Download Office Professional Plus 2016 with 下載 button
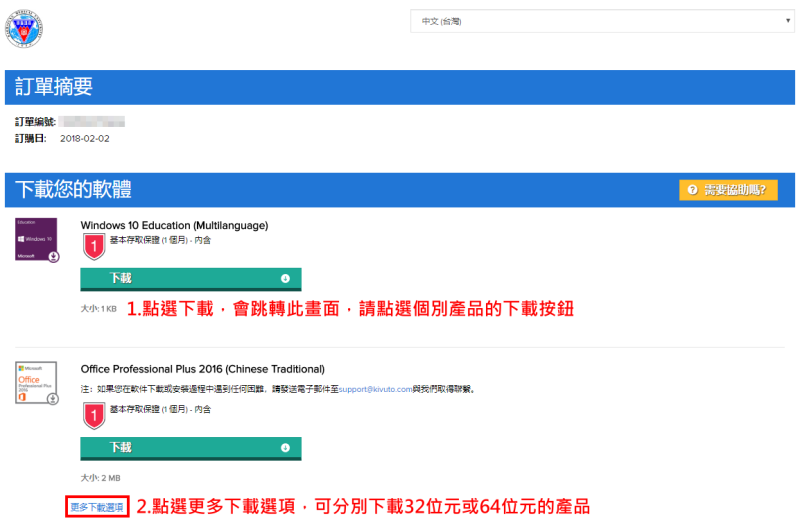The image size is (800, 521). (191, 449)
